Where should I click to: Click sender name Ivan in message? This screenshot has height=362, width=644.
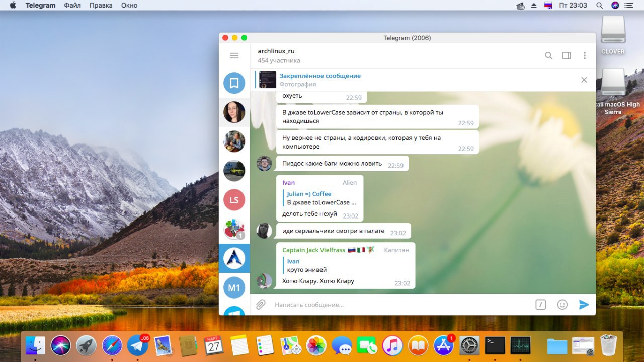pos(289,183)
